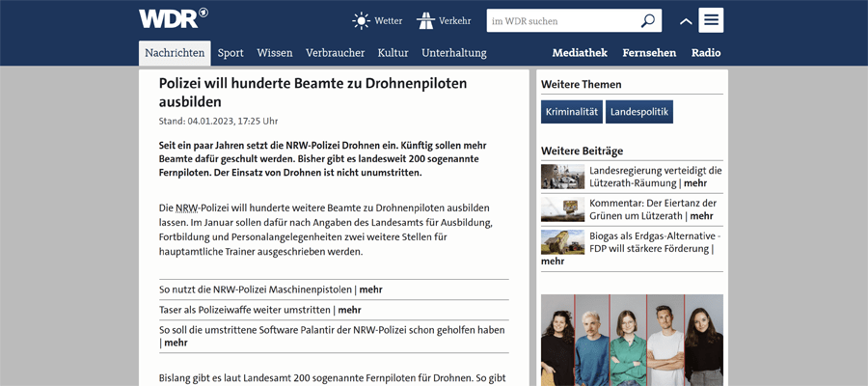Viewport: 868px width, 386px height.
Task: Open the Mediathek
Action: (580, 53)
